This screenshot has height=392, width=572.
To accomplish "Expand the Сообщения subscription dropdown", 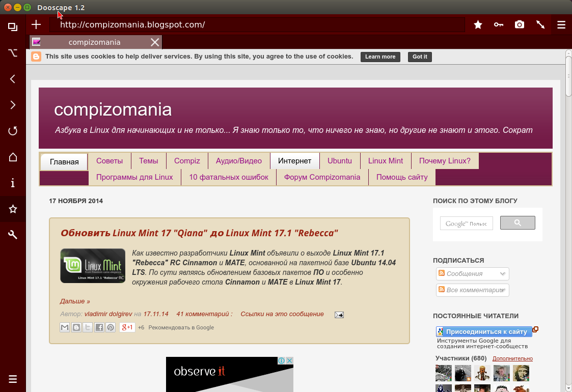I will tap(472, 274).
